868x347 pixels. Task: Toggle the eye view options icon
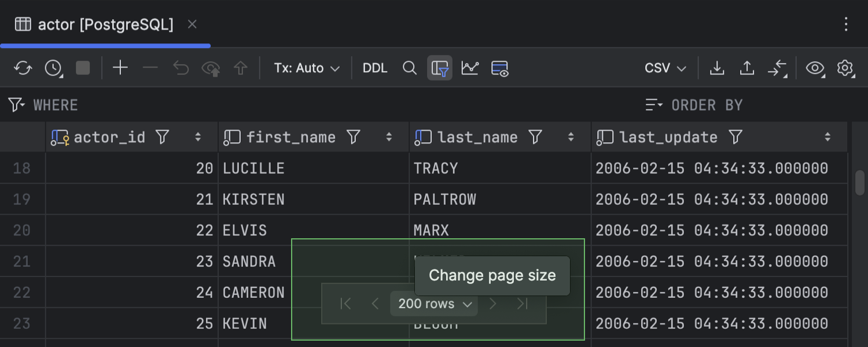[x=815, y=68]
